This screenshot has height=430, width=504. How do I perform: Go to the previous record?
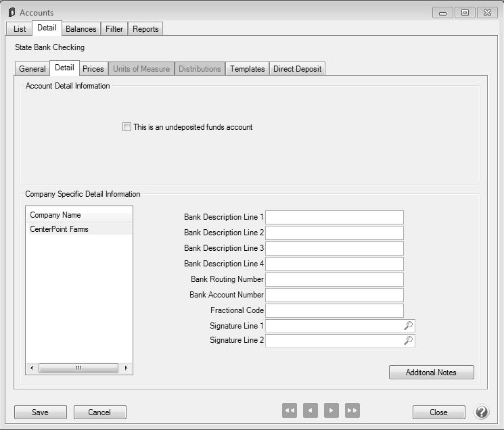[311, 411]
